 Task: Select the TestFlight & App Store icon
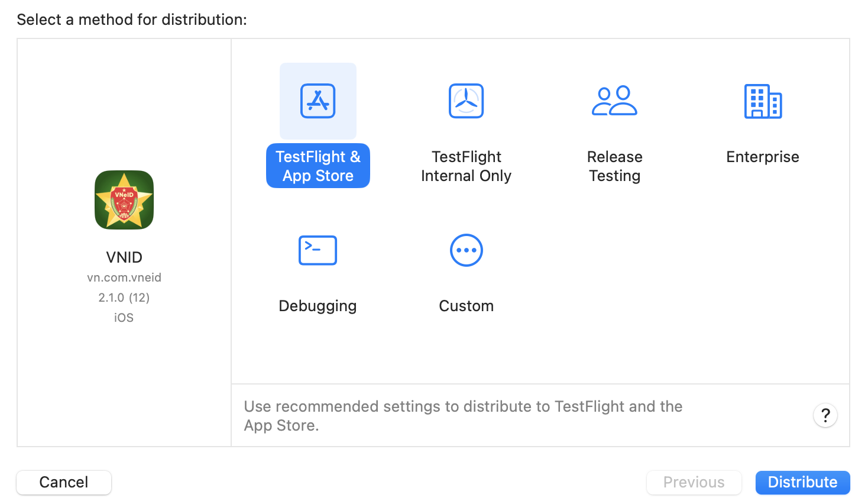(x=318, y=101)
